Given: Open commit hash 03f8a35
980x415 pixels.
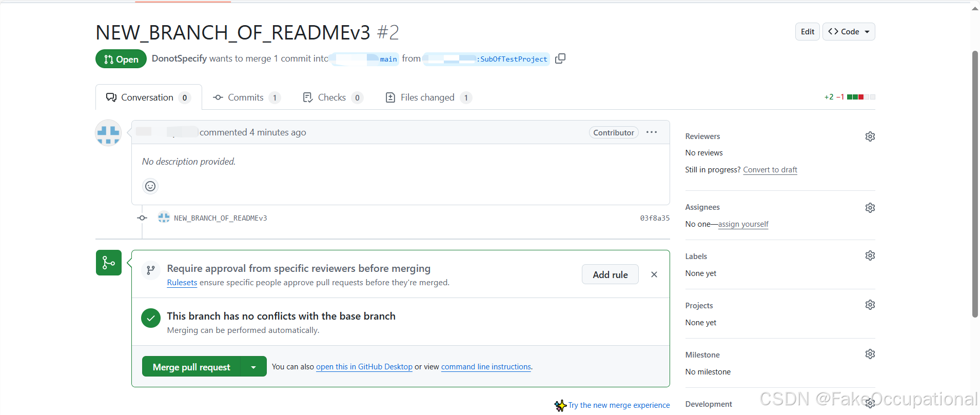Looking at the screenshot, I should (x=655, y=218).
